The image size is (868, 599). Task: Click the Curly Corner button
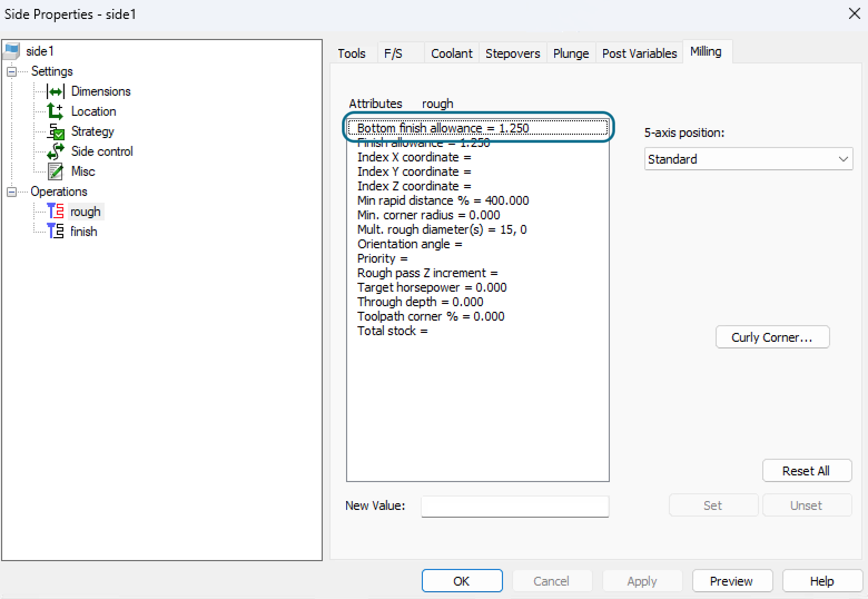[x=772, y=337]
